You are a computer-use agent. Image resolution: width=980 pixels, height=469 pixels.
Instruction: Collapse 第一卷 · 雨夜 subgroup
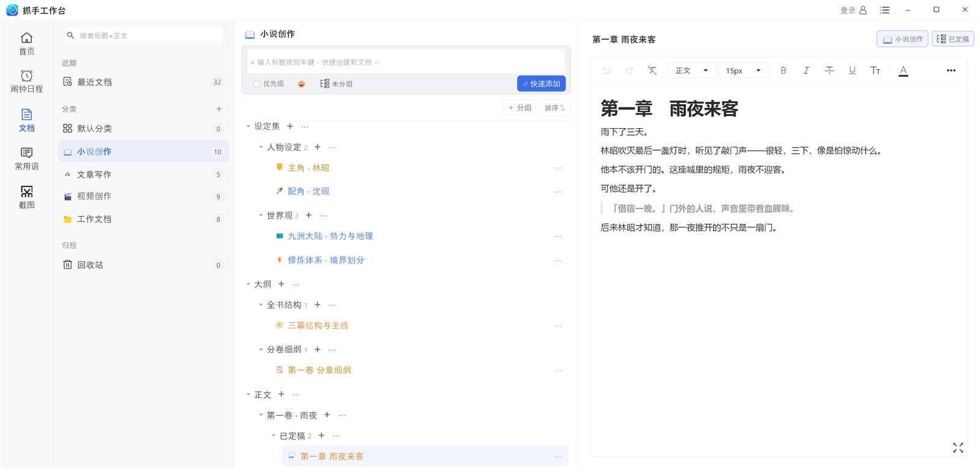coord(260,415)
